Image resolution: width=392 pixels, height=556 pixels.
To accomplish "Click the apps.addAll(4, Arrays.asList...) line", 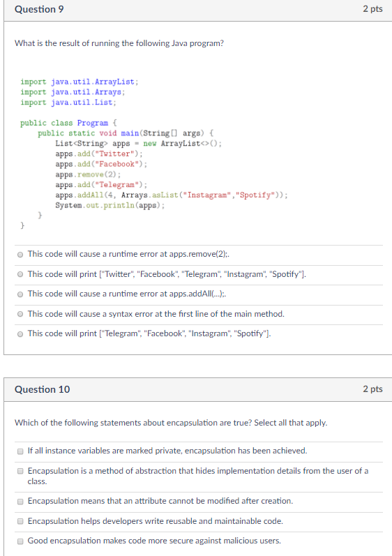I will 172,195.
